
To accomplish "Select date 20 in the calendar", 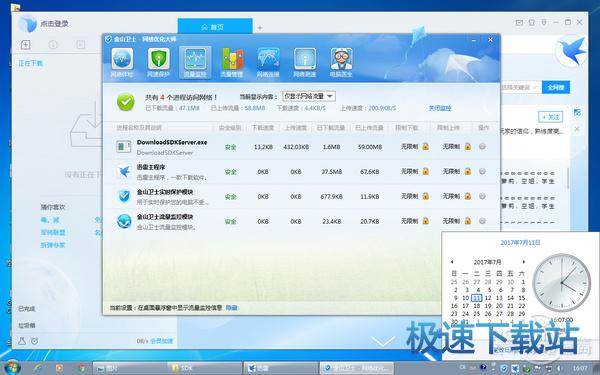I will [x=499, y=306].
